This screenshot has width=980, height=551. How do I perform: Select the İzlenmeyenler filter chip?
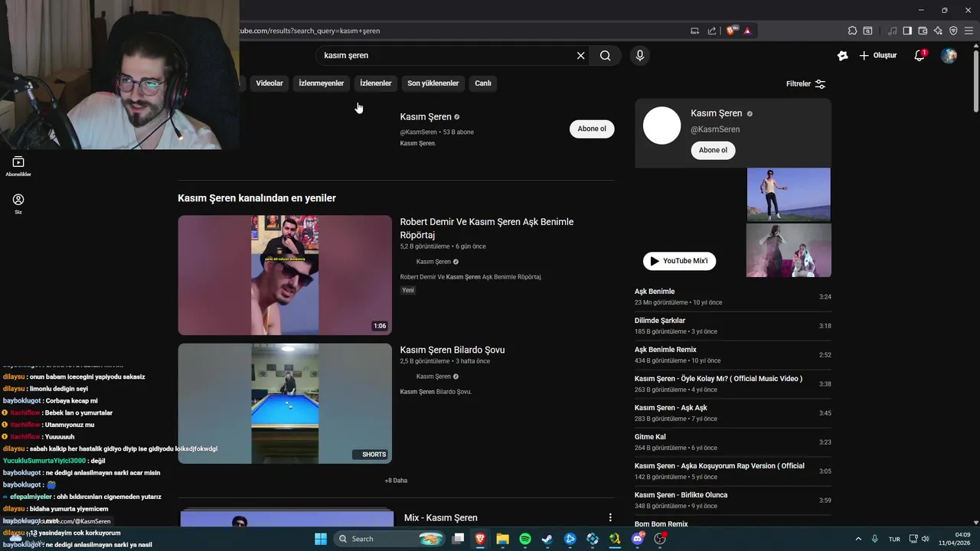[321, 83]
